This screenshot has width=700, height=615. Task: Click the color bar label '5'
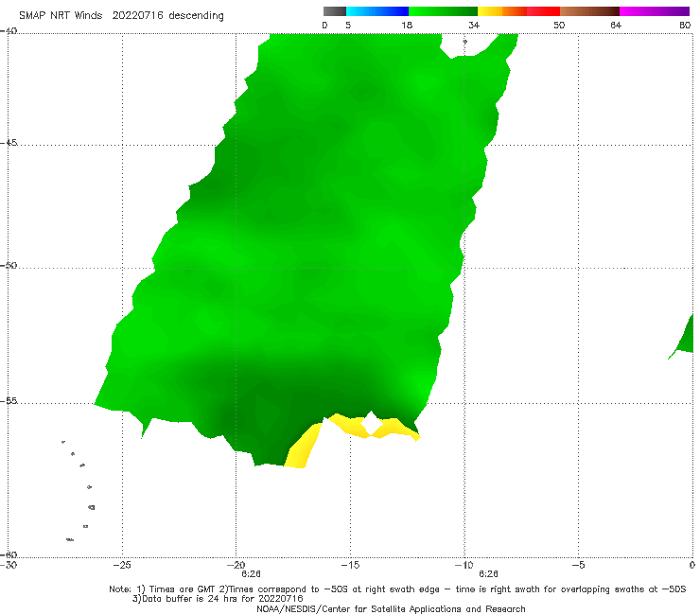(348, 25)
